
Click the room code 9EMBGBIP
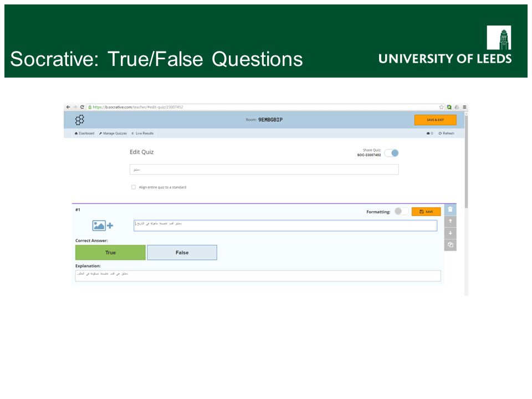[x=270, y=120]
